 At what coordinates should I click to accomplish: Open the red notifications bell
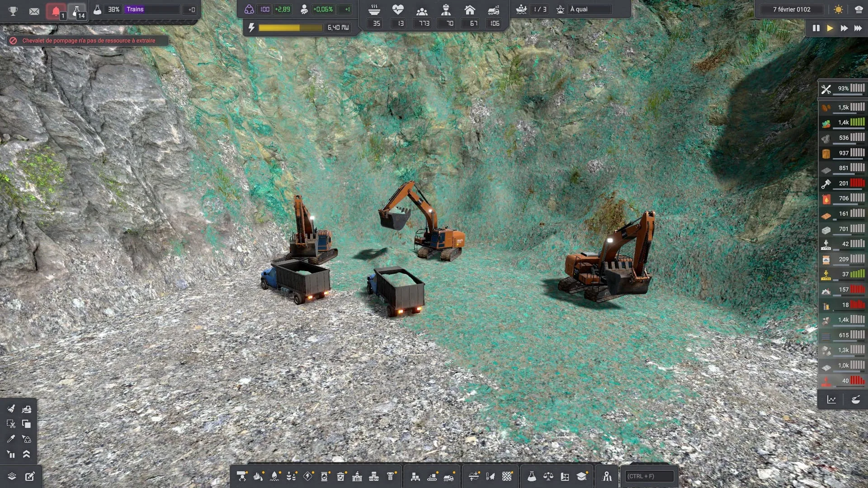pyautogui.click(x=56, y=11)
